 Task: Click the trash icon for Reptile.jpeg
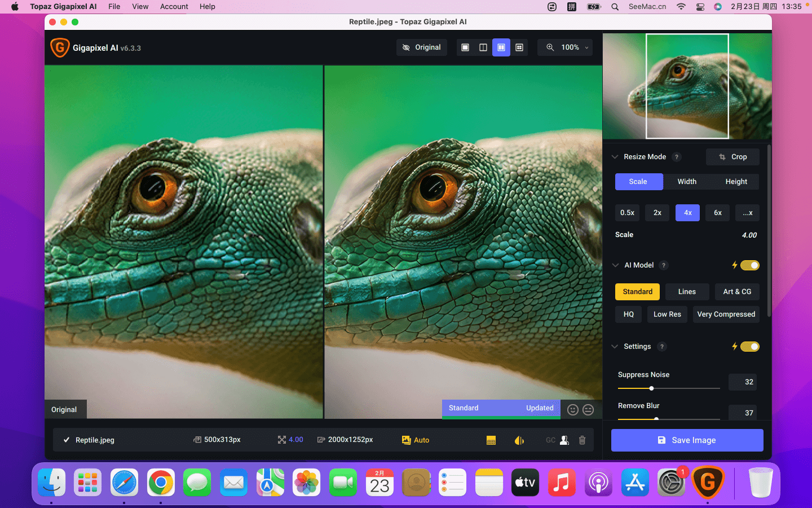(582, 440)
